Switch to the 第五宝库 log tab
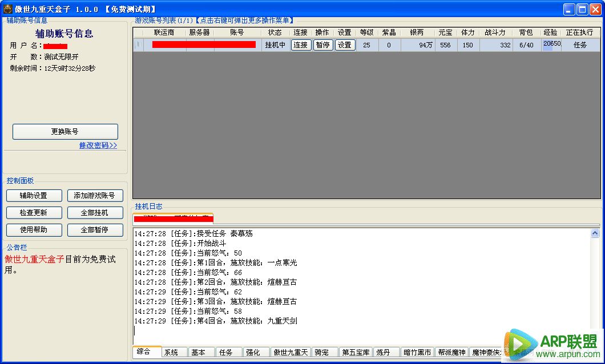605x364 pixels. tap(356, 353)
